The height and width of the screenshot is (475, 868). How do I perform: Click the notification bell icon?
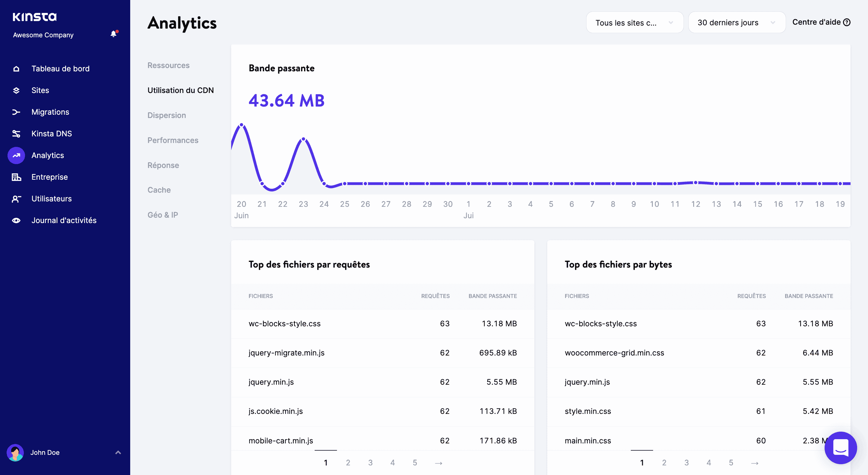pos(113,34)
